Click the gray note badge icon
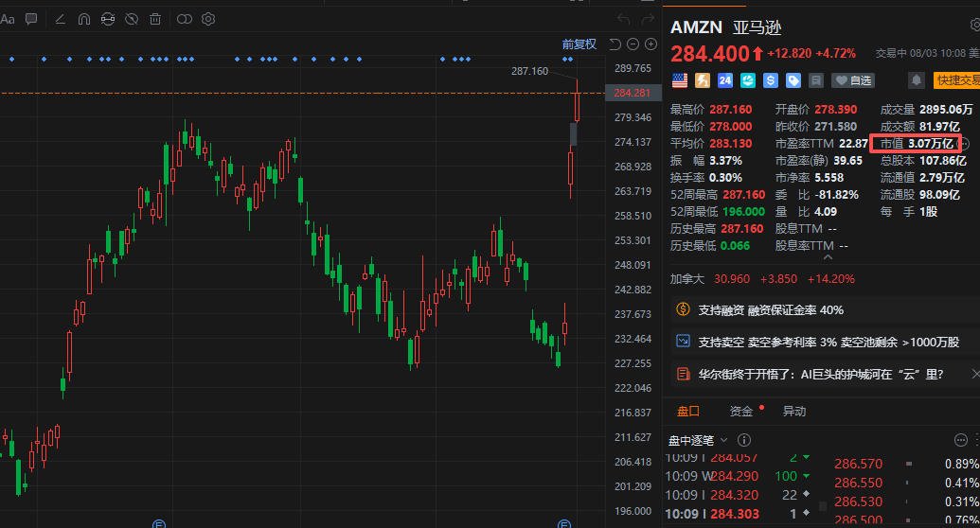980x528 pixels. [x=815, y=80]
